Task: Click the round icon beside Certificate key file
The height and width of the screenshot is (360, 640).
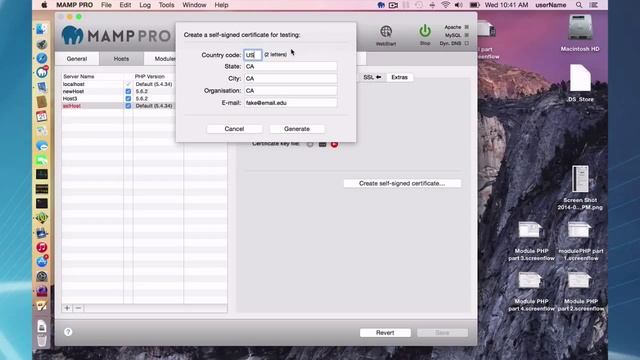Action: pyautogui.click(x=310, y=144)
